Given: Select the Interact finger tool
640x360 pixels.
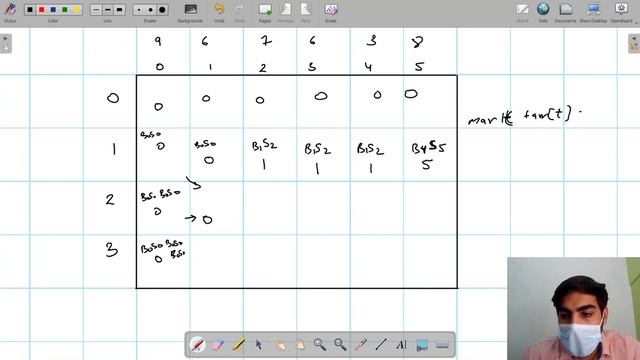Looking at the screenshot, I should click(279, 345).
